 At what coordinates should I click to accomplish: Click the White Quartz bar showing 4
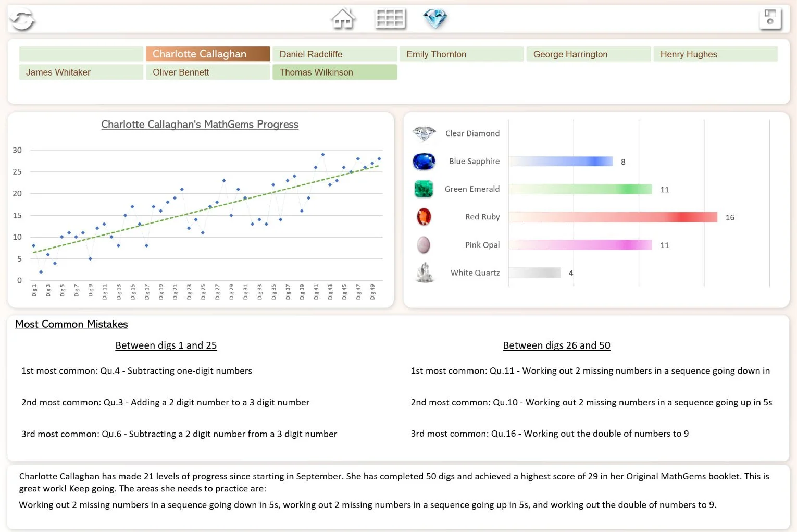click(x=535, y=273)
